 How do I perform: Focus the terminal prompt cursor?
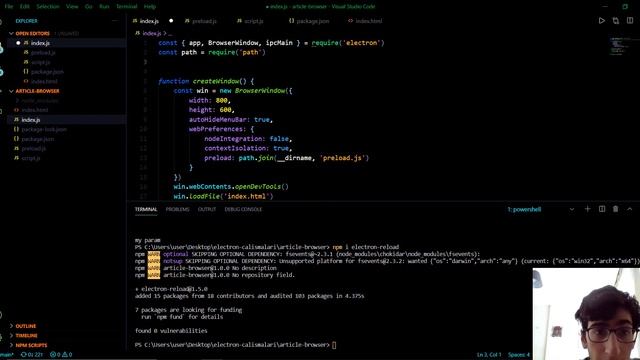click(x=334, y=345)
